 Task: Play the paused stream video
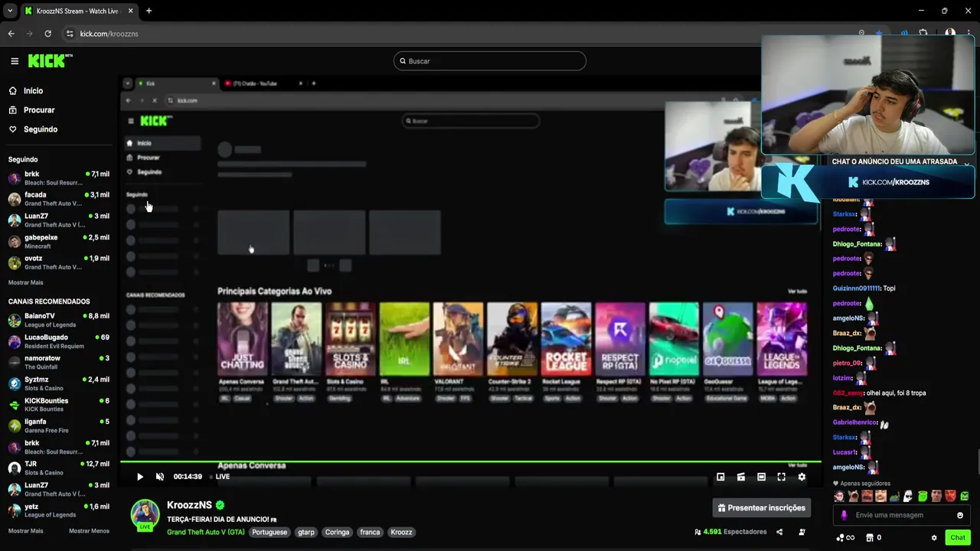click(x=140, y=477)
